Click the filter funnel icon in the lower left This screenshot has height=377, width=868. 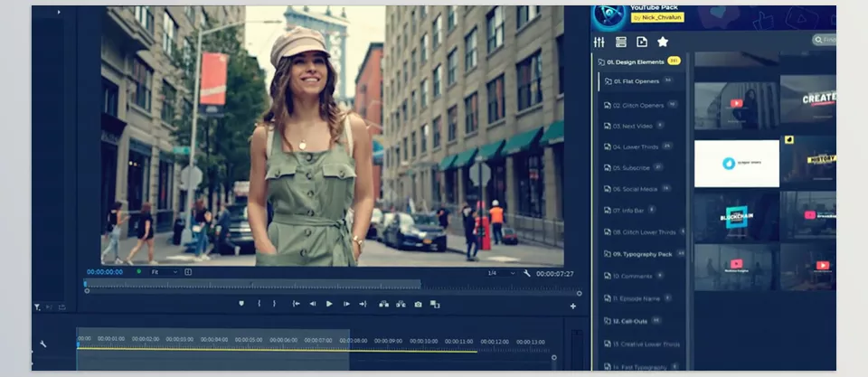click(x=36, y=306)
